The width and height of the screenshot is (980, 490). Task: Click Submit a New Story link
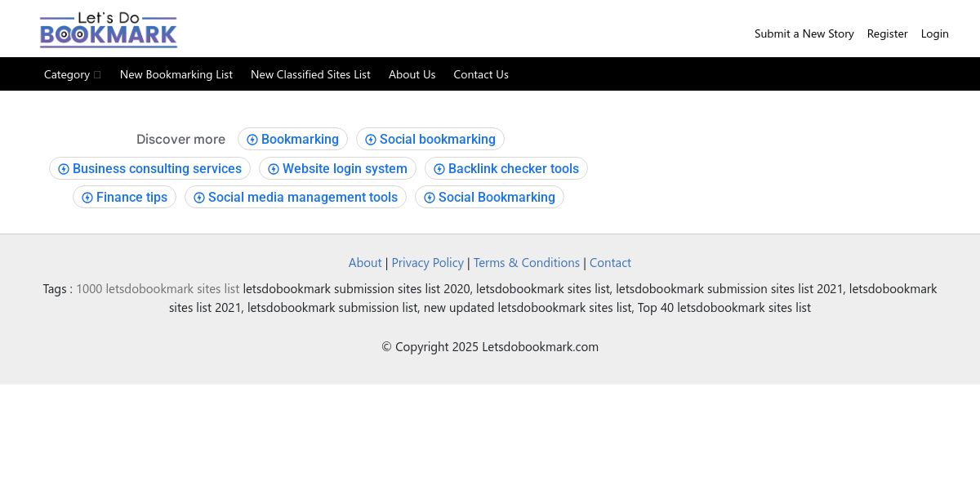coord(804,33)
